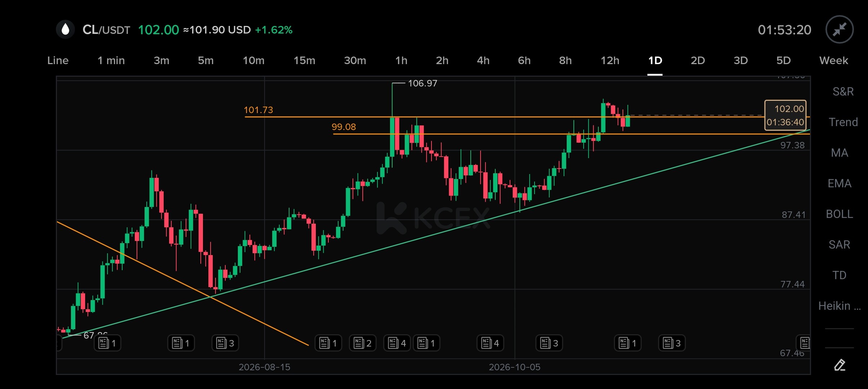Open the pencil drawing tool icon
Viewport: 868px width, 389px height.
pos(840,365)
